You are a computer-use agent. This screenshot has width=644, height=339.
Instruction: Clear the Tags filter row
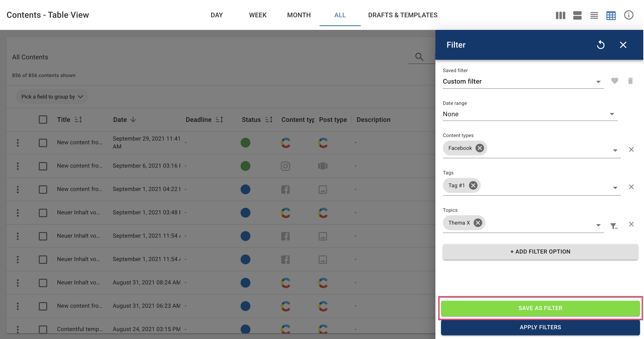(631, 187)
